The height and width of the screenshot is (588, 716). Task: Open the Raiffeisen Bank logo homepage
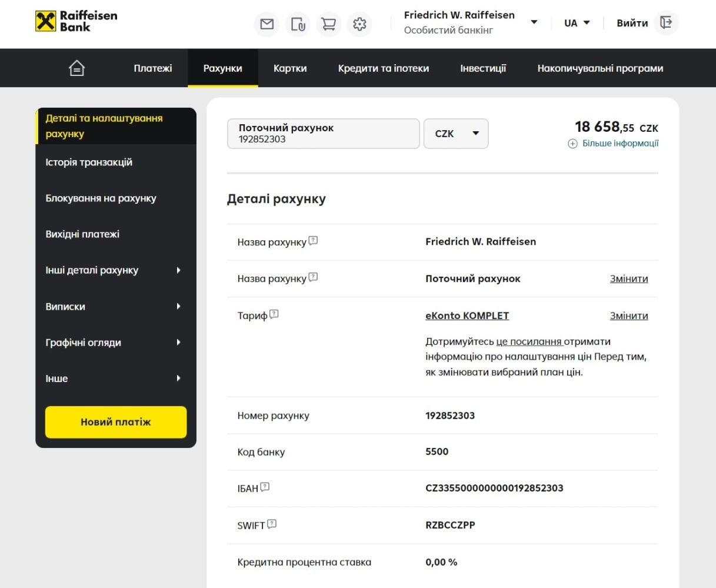pos(76,21)
